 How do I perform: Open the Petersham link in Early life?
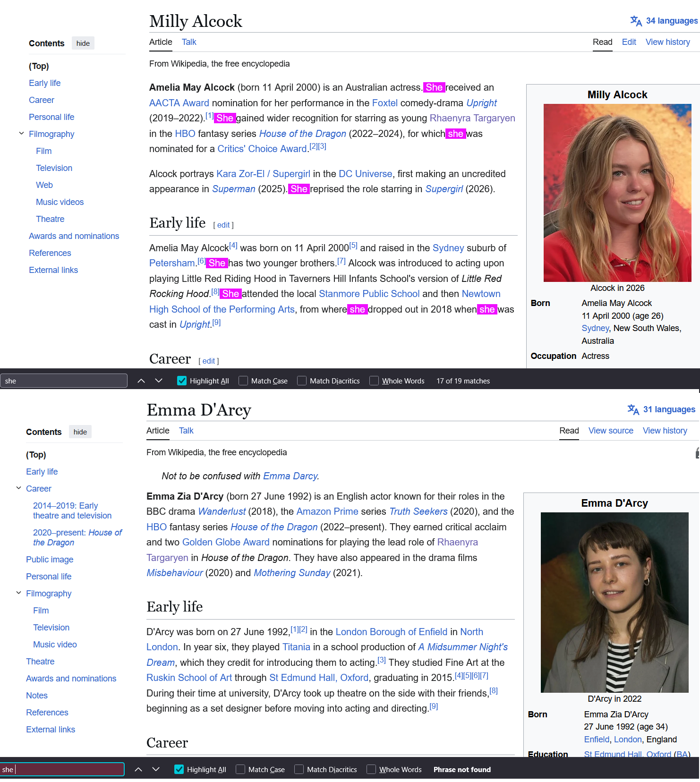pos(172,263)
